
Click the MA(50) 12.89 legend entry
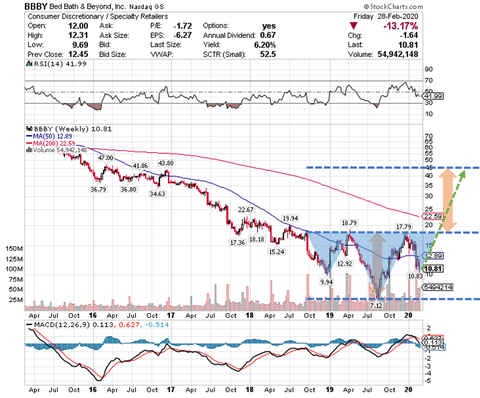click(49, 136)
